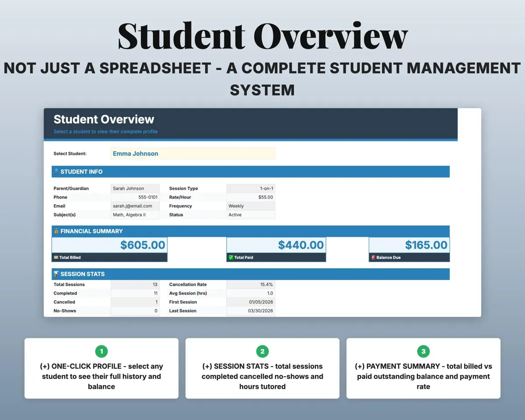Click the white Student Overview title in the dark spreadsheet header

click(x=104, y=119)
